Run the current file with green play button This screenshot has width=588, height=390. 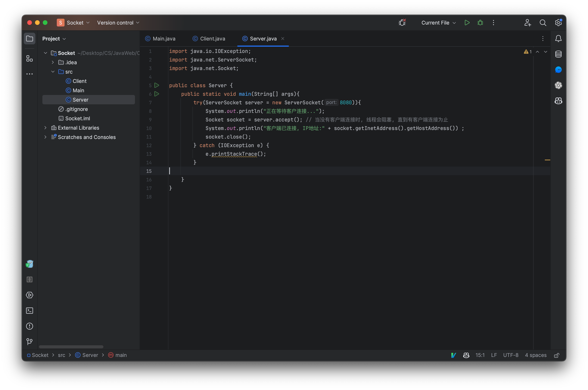[467, 23]
